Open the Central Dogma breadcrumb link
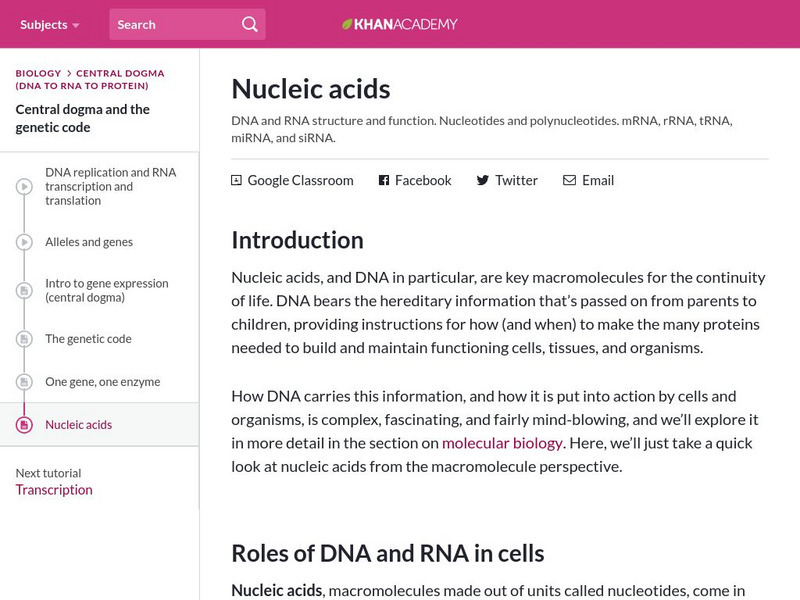Screen dimensions: 800x600 pos(120,73)
